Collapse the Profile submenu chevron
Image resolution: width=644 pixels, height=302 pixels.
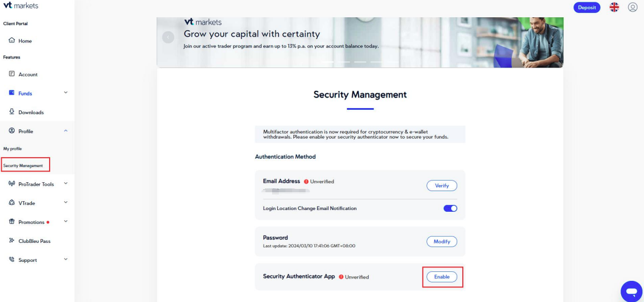pyautogui.click(x=66, y=131)
